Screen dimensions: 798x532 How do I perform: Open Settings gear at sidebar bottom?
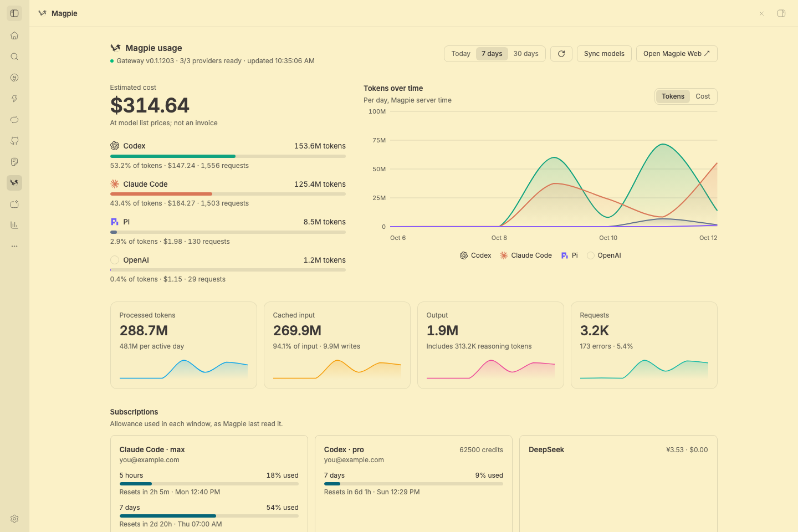pyautogui.click(x=14, y=519)
